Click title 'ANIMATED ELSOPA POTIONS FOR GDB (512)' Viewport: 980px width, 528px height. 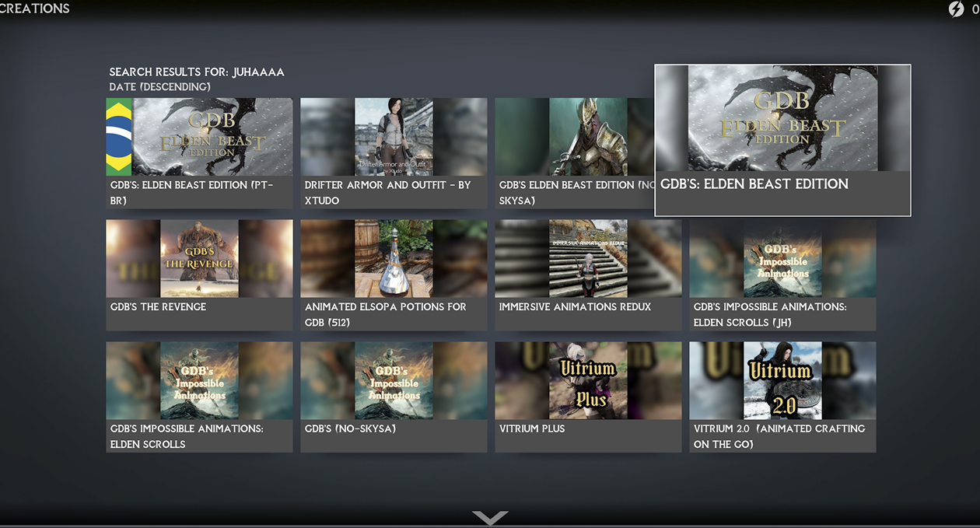(x=385, y=314)
